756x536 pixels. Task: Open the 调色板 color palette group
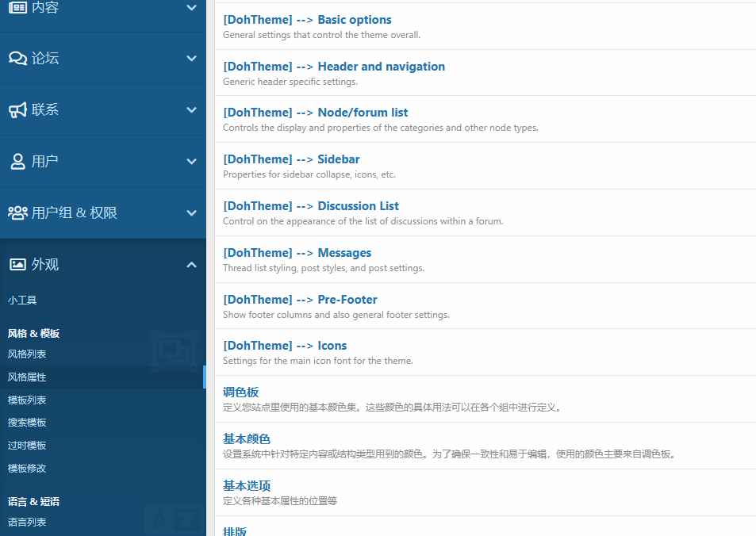(240, 392)
